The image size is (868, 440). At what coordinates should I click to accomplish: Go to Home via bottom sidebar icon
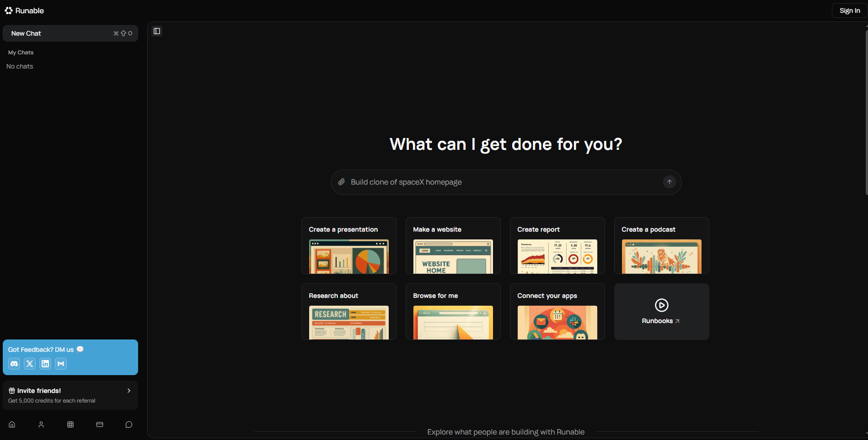12,424
